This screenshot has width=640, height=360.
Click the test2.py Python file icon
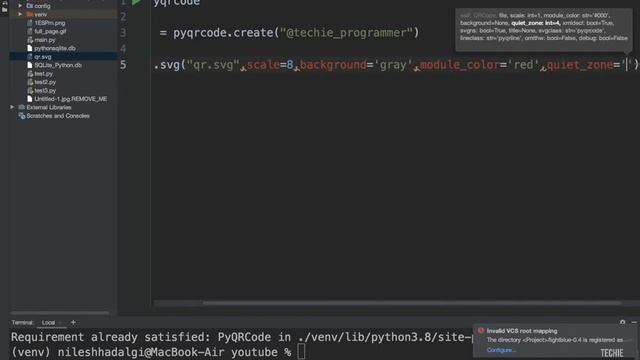point(30,82)
